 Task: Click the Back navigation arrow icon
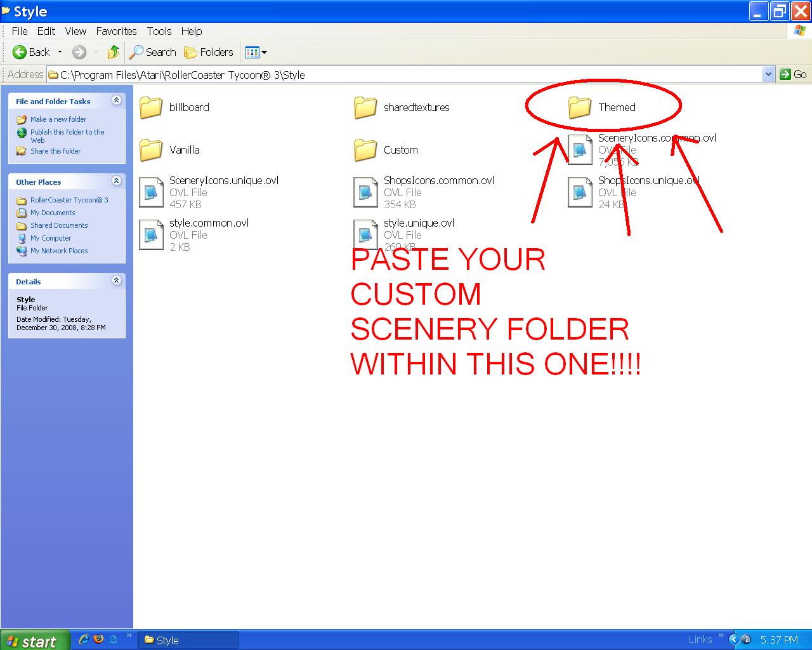click(x=20, y=52)
